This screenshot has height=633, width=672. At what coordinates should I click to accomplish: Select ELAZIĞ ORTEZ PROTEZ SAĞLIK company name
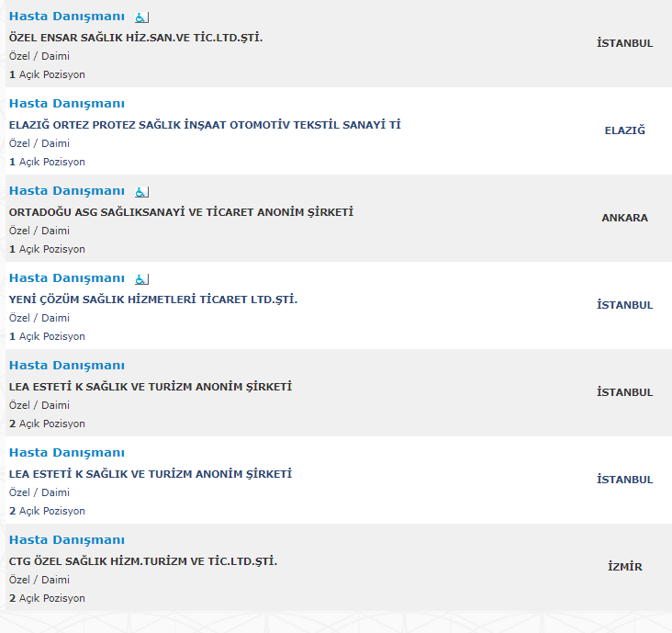pyautogui.click(x=205, y=125)
